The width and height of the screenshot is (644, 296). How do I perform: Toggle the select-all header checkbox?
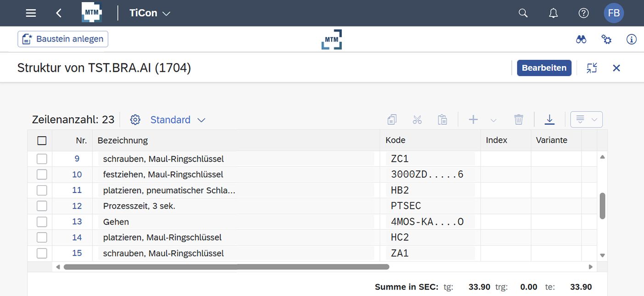click(42, 140)
